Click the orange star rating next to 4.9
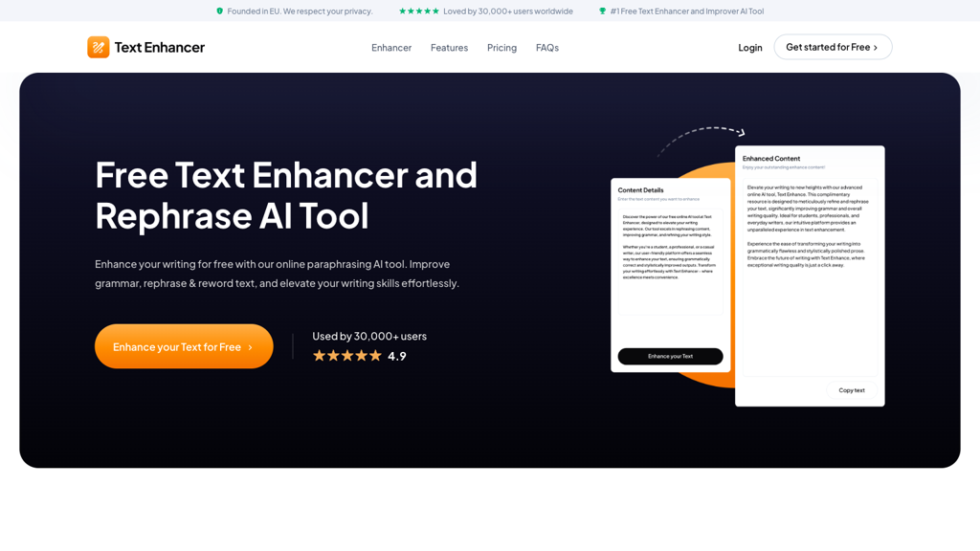Image resolution: width=980 pixels, height=551 pixels. click(347, 355)
